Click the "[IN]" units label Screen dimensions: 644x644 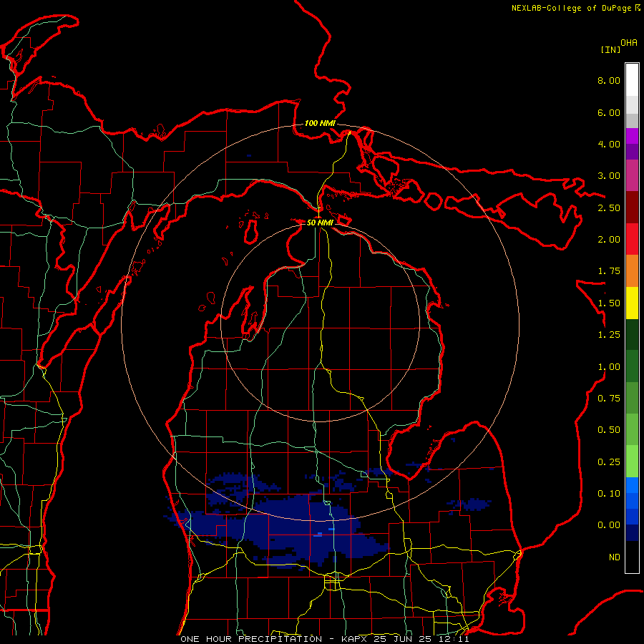610,49
